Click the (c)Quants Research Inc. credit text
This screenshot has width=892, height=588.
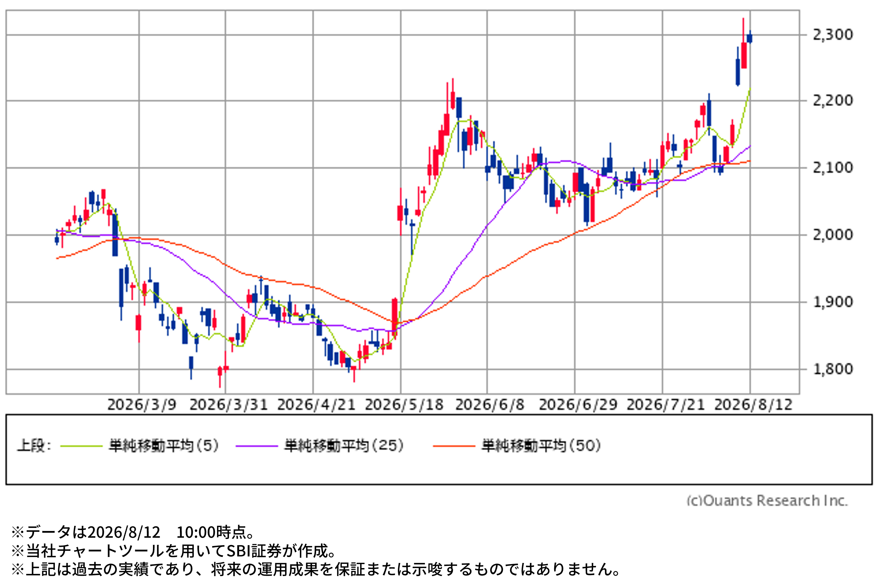click(767, 501)
